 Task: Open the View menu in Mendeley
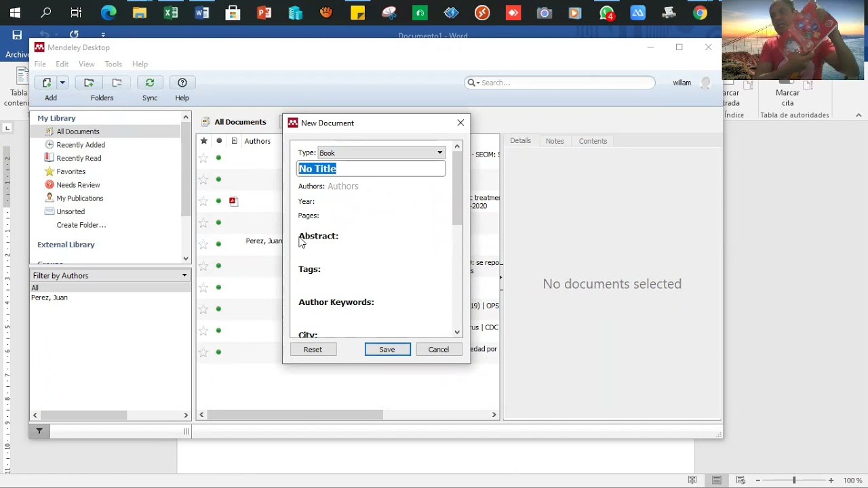tap(87, 64)
